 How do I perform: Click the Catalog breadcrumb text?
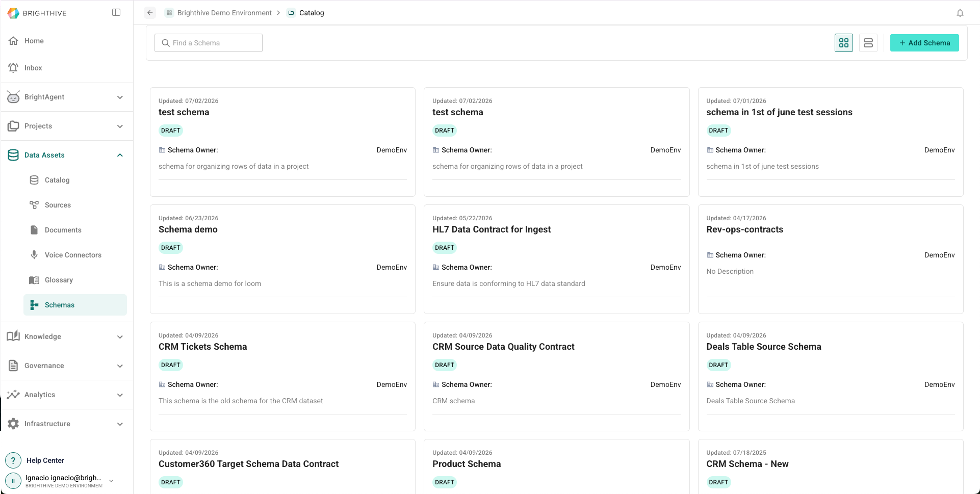[x=312, y=13]
